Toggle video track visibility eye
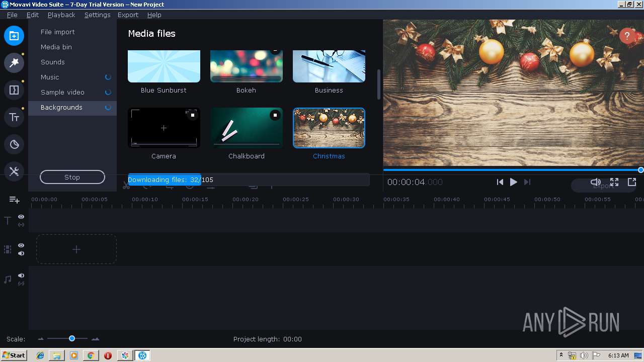This screenshot has height=362, width=644. (21, 245)
